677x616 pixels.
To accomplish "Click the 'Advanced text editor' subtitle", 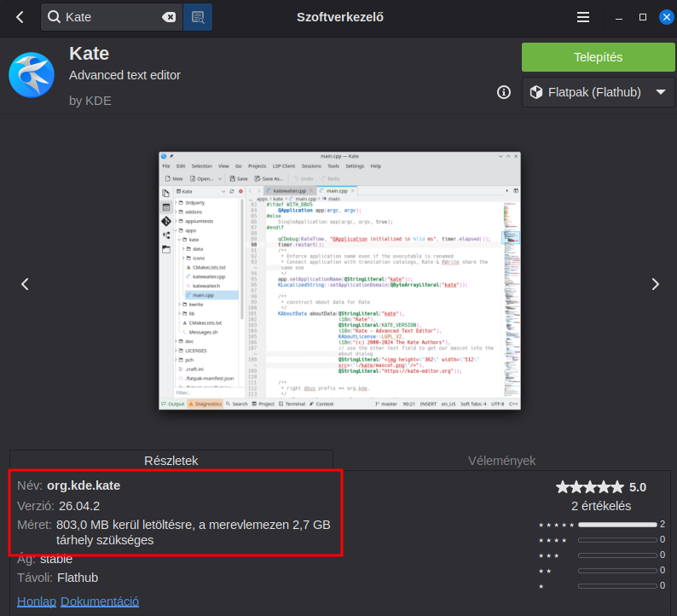I will [x=124, y=75].
